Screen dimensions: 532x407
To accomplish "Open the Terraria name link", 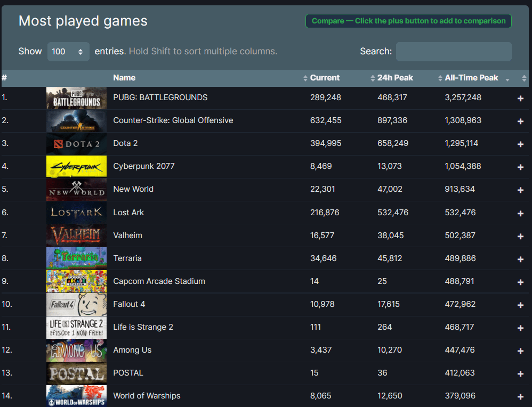I will click(127, 258).
